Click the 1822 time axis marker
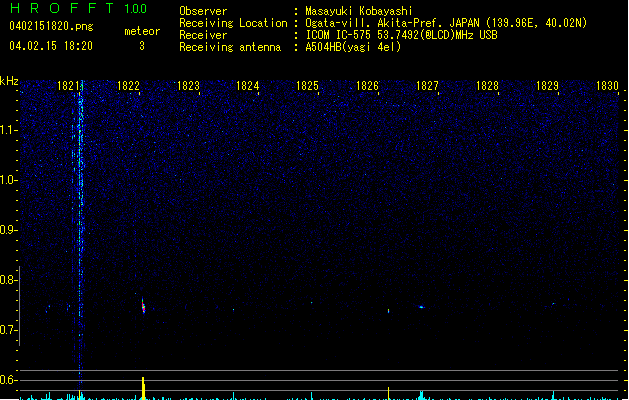 tap(128, 86)
